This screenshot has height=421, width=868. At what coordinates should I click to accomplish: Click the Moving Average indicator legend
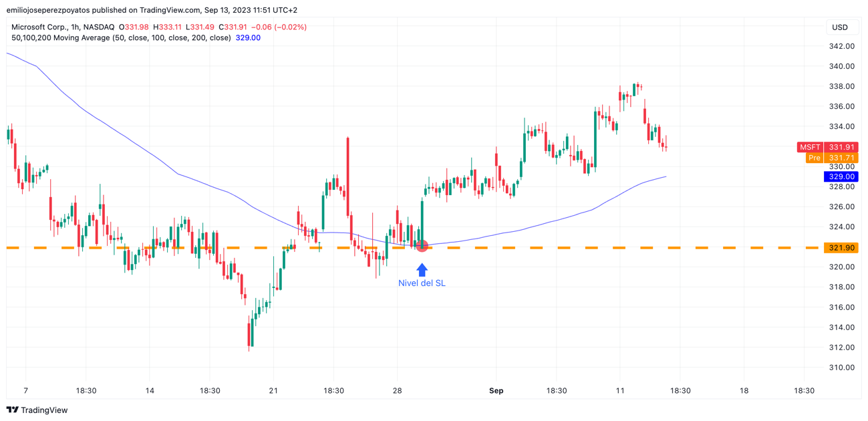121,38
